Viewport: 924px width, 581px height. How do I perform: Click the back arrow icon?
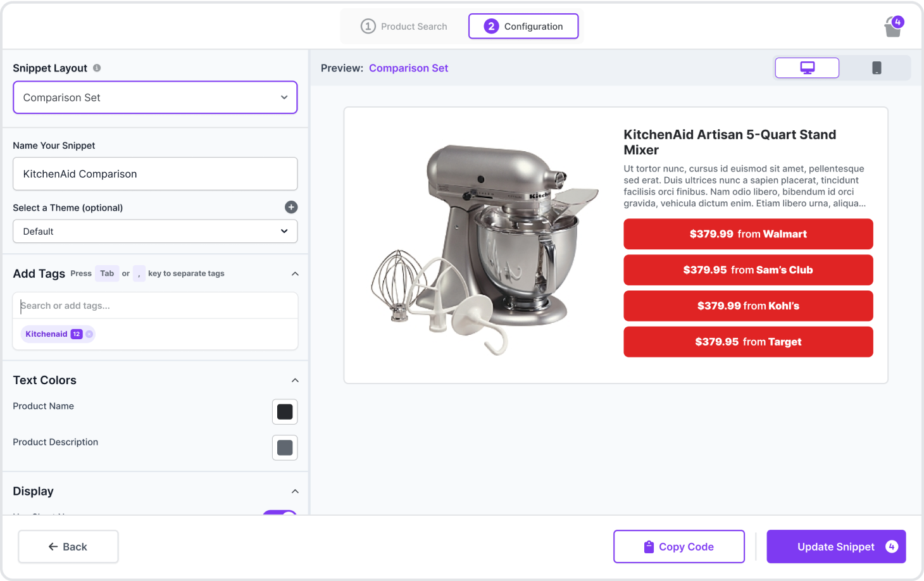pos(53,547)
